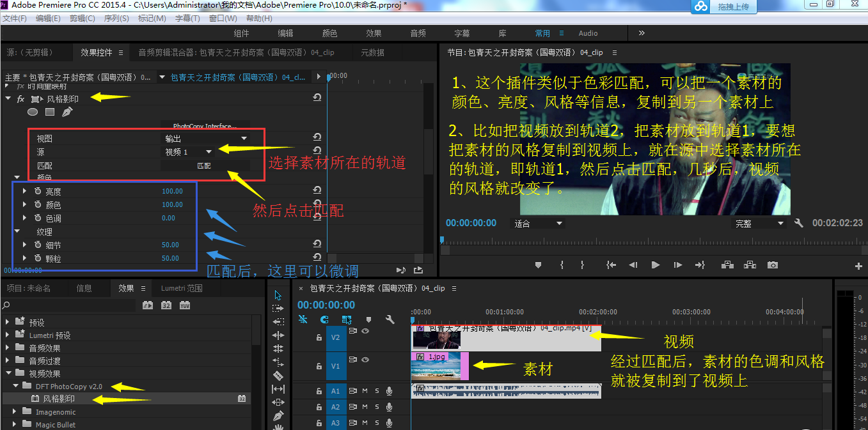The image size is (868, 430).
Task: Click Export Frame camera icon
Action: point(773,265)
